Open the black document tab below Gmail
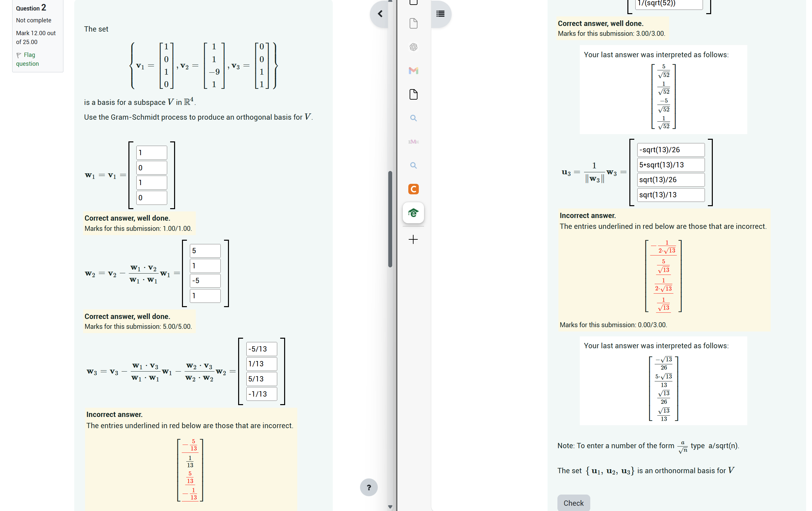Viewport: 812px width, 511px height. (x=414, y=94)
